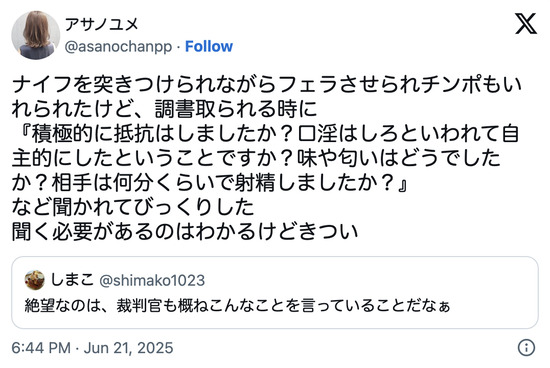Image resolution: width=550 pixels, height=368 pixels.
Task: Click the word 裁判官 in quoted tweet
Action: pyautogui.click(x=139, y=305)
